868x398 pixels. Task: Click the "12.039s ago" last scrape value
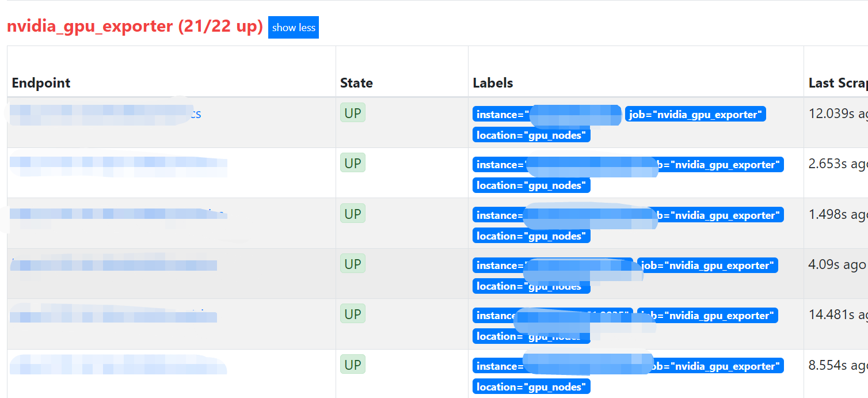pos(838,113)
